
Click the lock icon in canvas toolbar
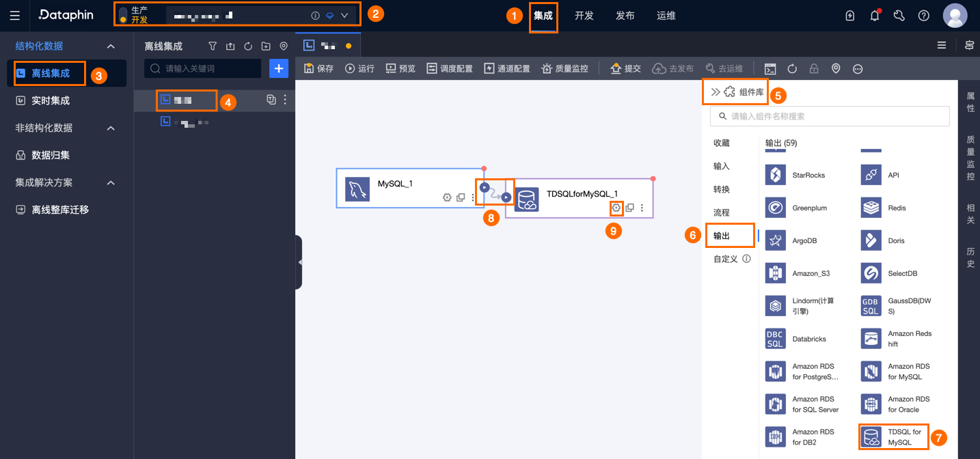point(814,68)
